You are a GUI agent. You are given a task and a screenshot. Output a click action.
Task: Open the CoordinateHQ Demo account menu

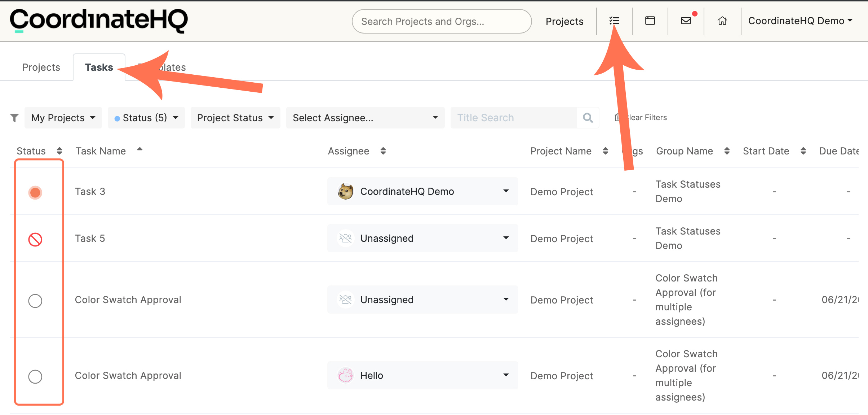pyautogui.click(x=800, y=21)
